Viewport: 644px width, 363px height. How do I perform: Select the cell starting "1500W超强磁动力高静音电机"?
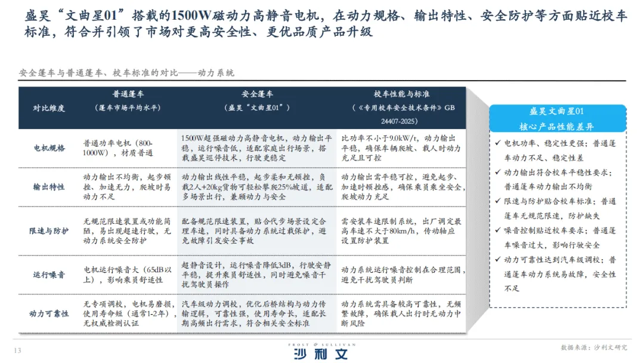coord(256,148)
